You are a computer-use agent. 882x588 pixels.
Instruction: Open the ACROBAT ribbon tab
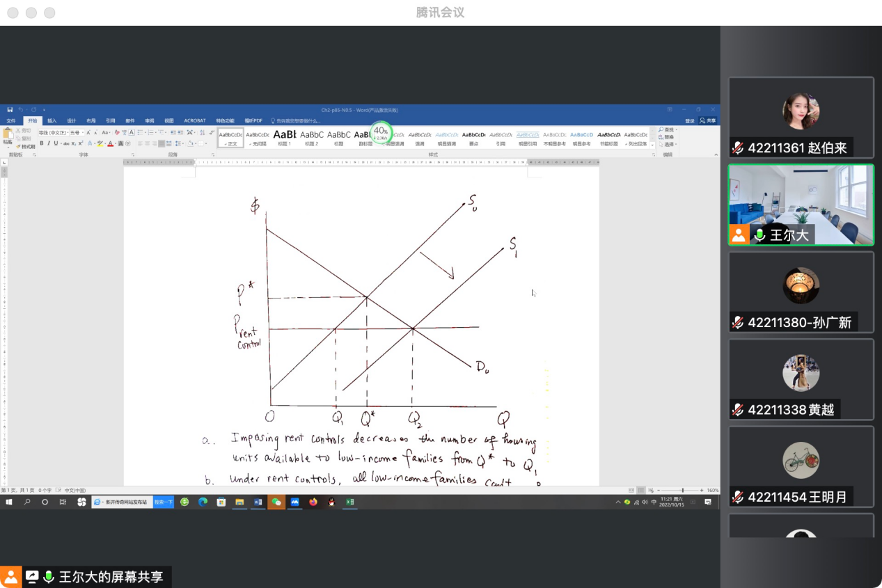195,120
